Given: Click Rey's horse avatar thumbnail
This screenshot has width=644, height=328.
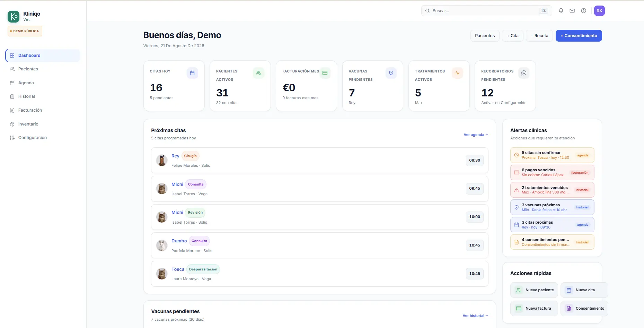Looking at the screenshot, I should [161, 160].
